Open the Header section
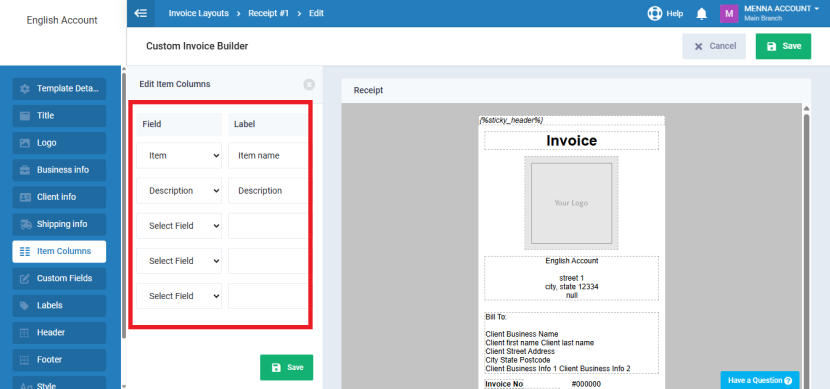The image size is (830, 389). (59, 333)
